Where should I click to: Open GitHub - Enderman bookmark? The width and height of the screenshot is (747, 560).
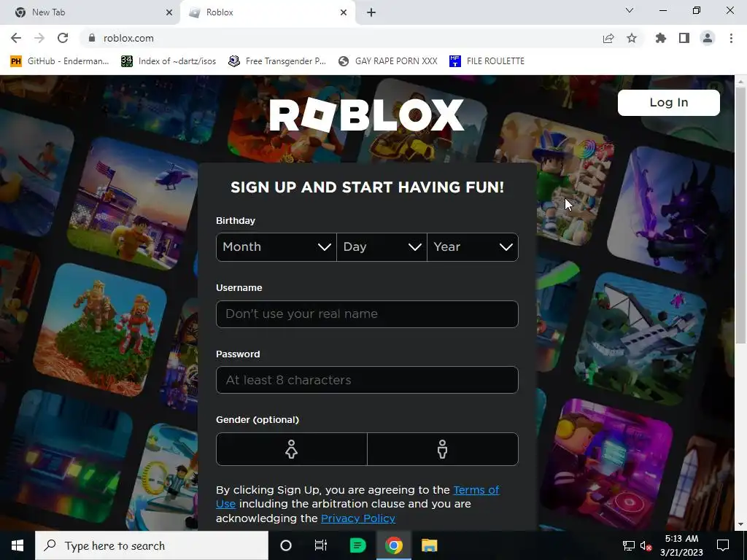(60, 61)
